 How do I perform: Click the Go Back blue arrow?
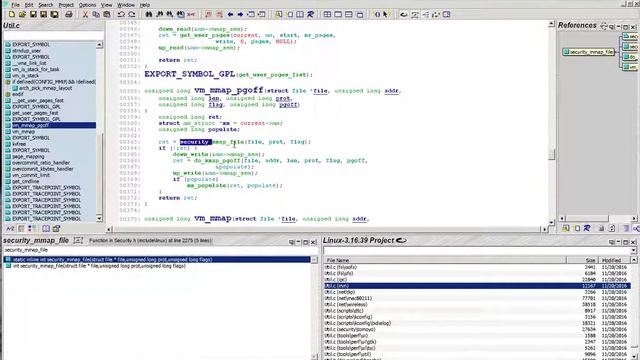[x=230, y=14]
